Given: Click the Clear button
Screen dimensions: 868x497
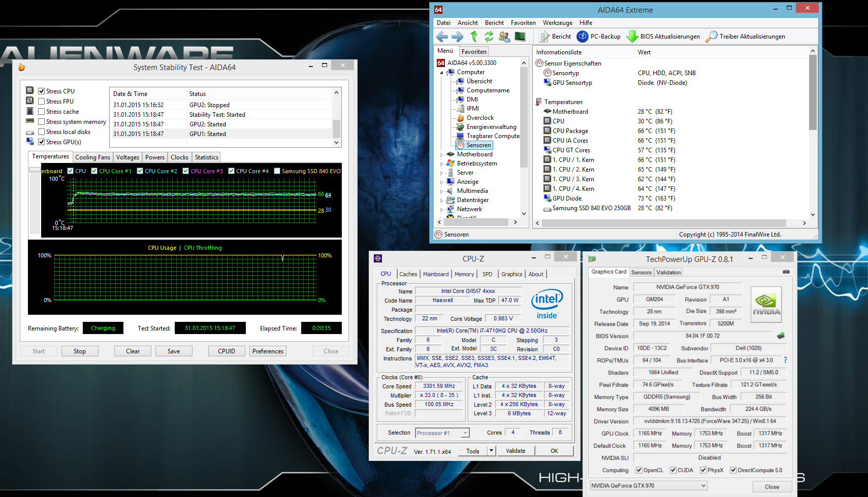Looking at the screenshot, I should point(133,351).
